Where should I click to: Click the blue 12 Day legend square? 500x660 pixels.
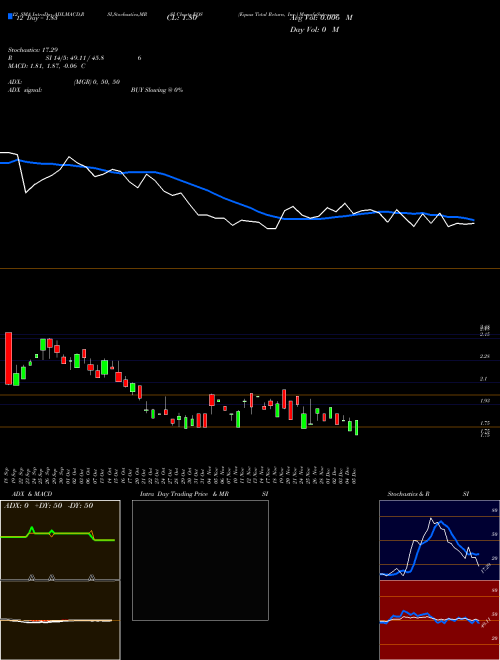[x=10, y=16]
